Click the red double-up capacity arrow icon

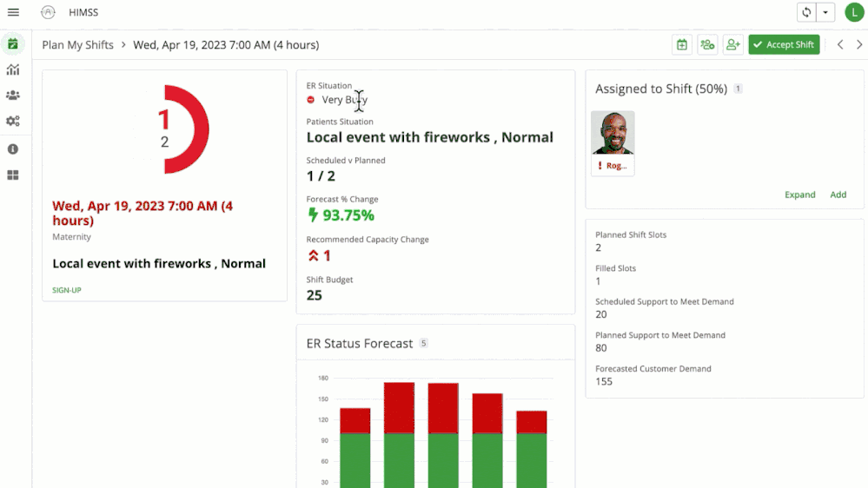[314, 255]
